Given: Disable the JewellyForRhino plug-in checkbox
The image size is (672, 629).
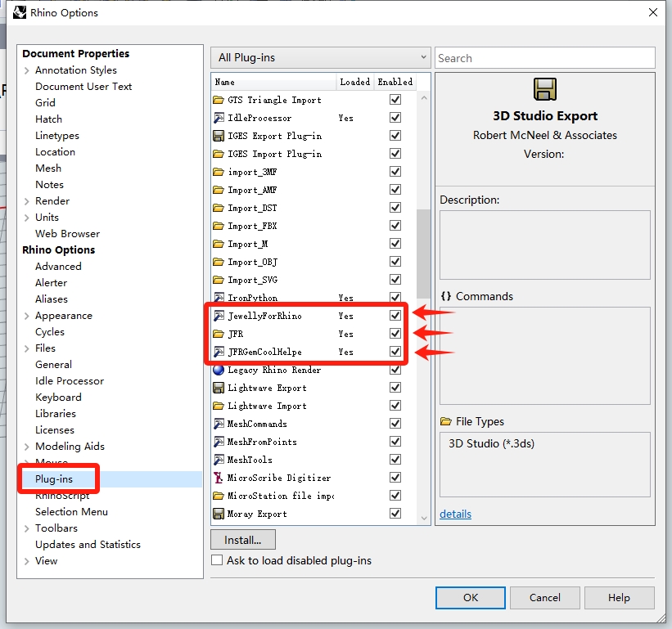Looking at the screenshot, I should click(x=395, y=315).
